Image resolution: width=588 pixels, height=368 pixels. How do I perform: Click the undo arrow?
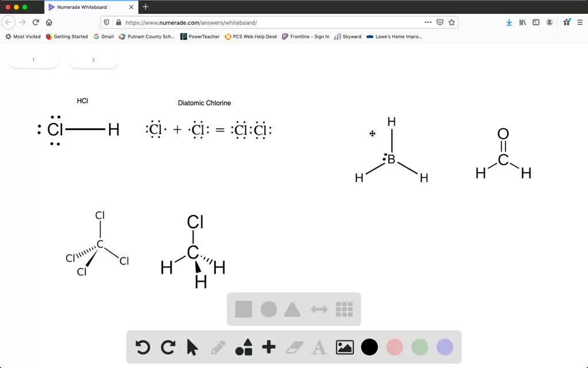point(142,347)
